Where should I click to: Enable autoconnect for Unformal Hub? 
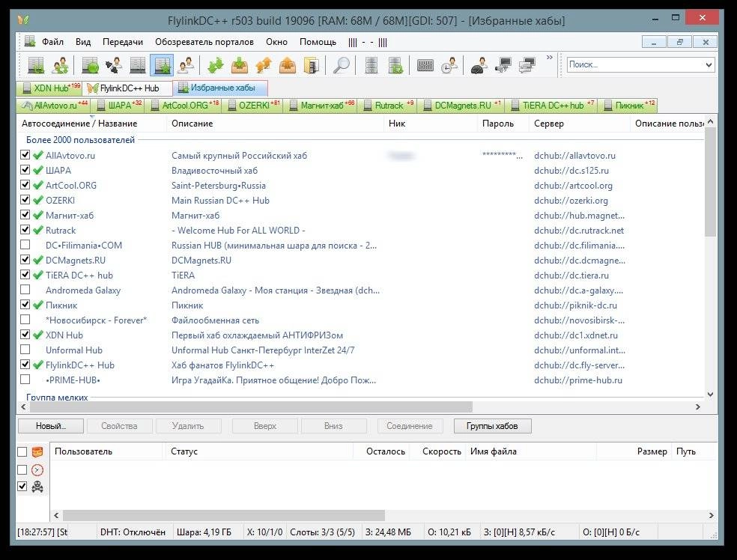25,350
